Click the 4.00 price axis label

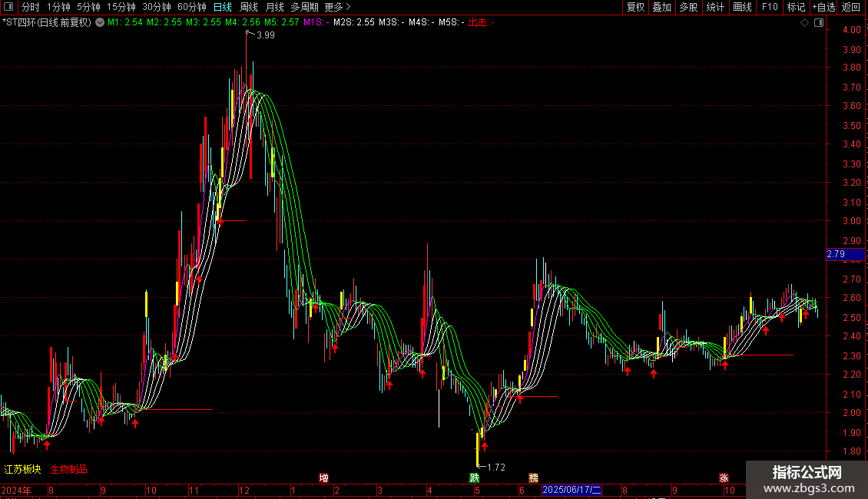[852, 30]
